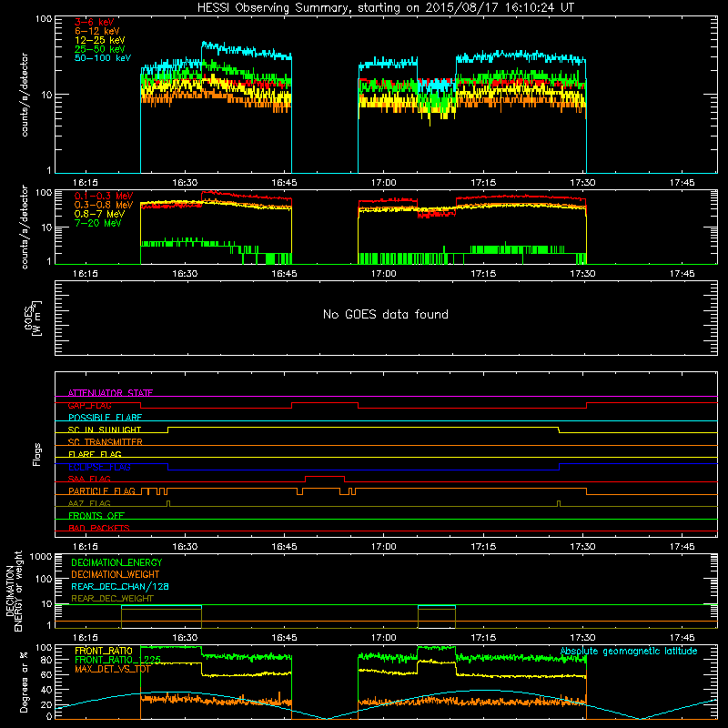
Task: Click the 17:15 tick under MeV plot
Action: [x=483, y=274]
